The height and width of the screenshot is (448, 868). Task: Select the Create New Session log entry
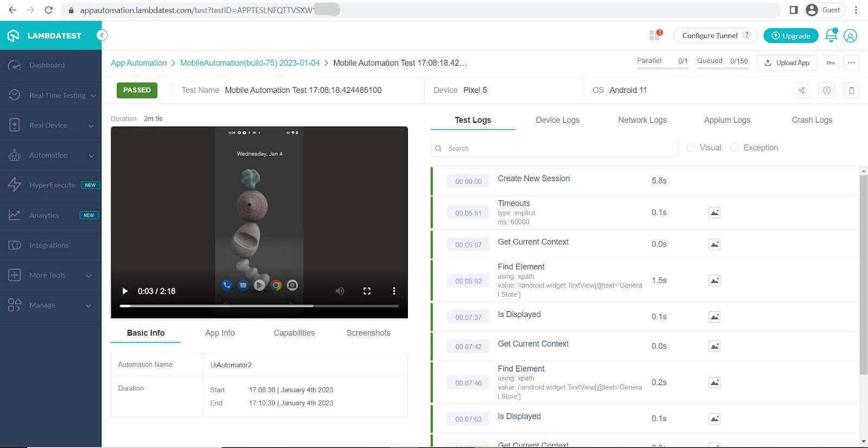point(646,181)
